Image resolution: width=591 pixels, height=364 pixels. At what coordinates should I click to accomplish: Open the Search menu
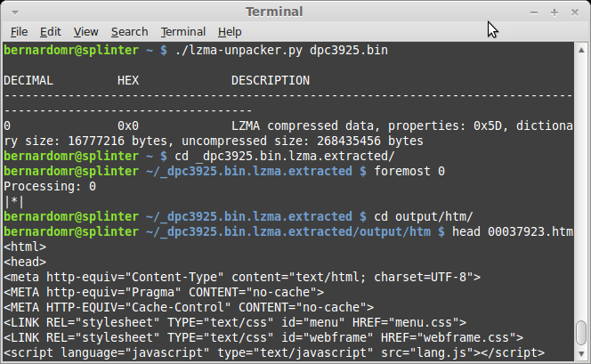point(129,32)
